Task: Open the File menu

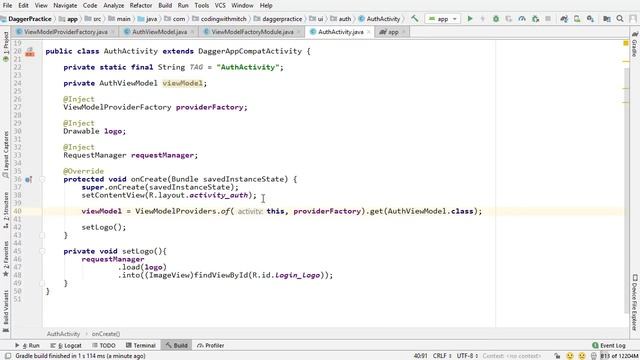Action: 7,5
